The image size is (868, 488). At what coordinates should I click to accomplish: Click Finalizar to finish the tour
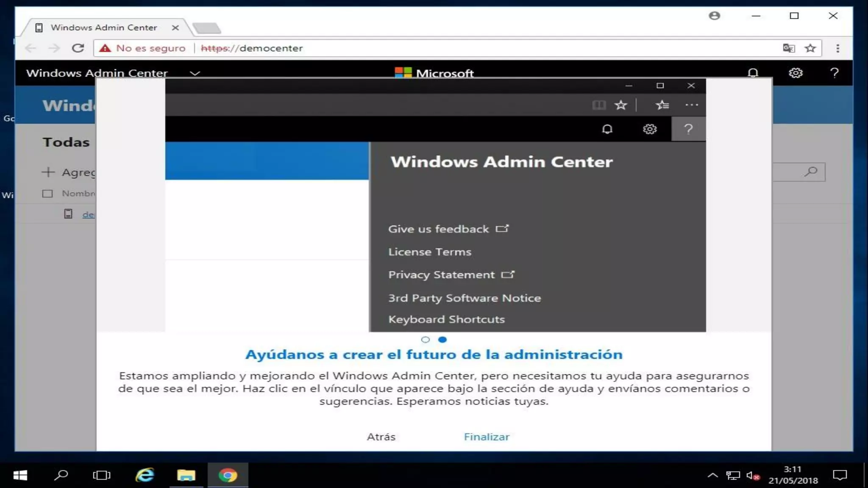click(x=487, y=437)
